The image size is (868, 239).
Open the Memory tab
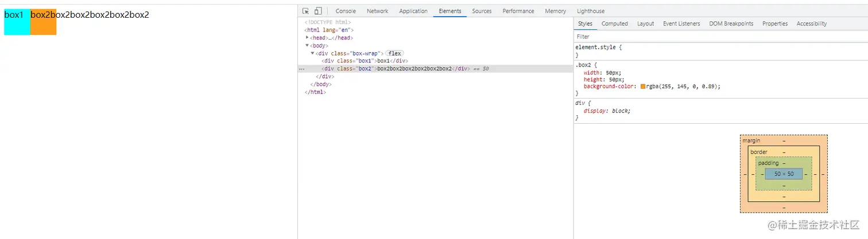click(555, 11)
